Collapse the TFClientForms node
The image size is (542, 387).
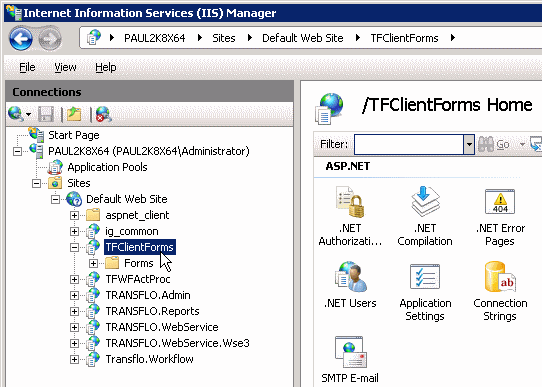click(x=74, y=247)
